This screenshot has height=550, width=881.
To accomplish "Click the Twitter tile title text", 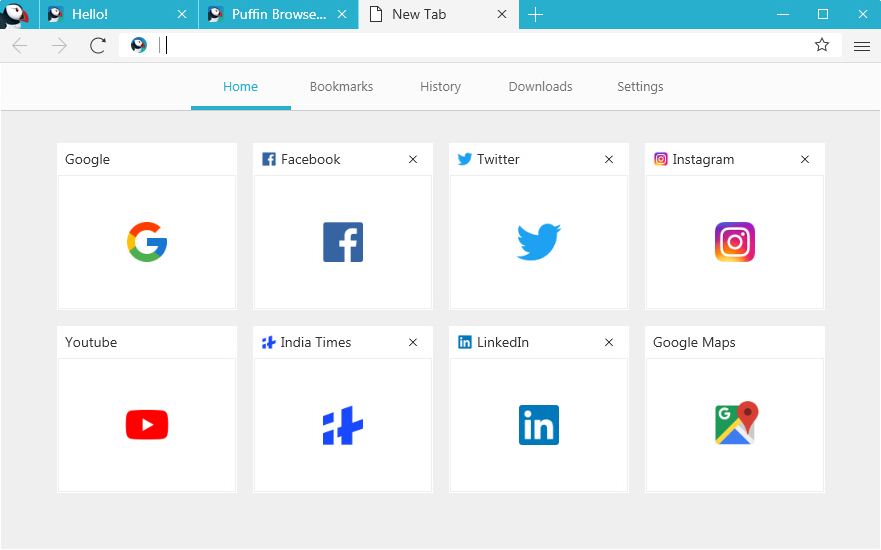I will tap(498, 160).
